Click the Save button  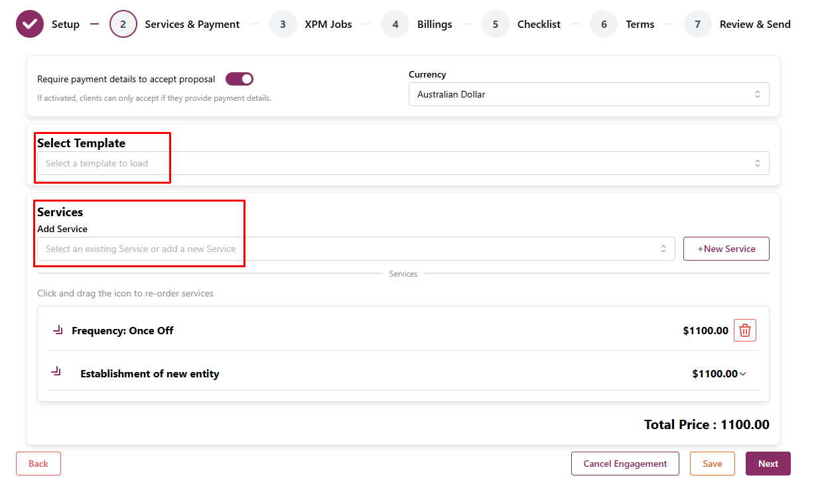click(x=712, y=464)
